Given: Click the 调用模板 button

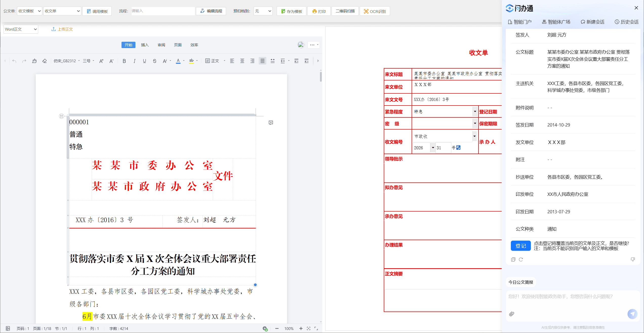Looking at the screenshot, I should (97, 11).
